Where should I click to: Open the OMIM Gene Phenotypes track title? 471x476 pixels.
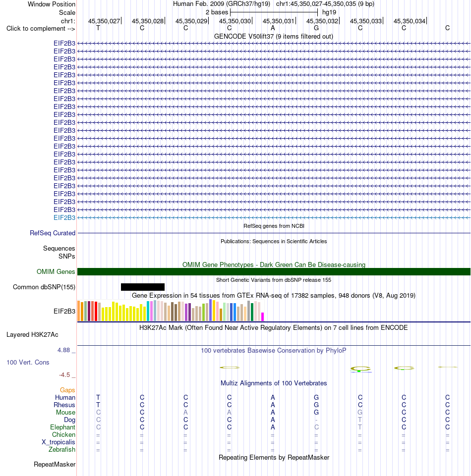(274, 264)
